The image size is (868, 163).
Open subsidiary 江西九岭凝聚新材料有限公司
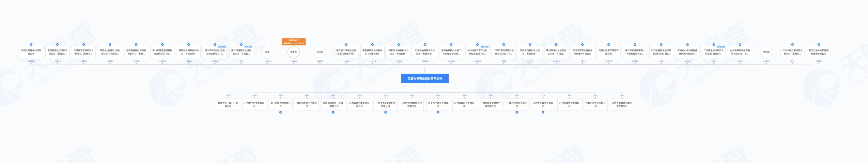pyautogui.click(x=412, y=105)
